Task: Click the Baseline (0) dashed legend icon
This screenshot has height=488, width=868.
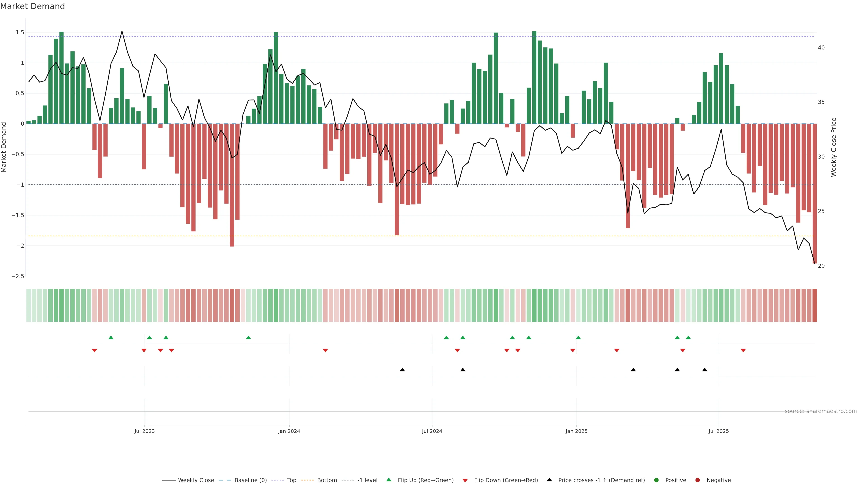Action: click(x=225, y=480)
